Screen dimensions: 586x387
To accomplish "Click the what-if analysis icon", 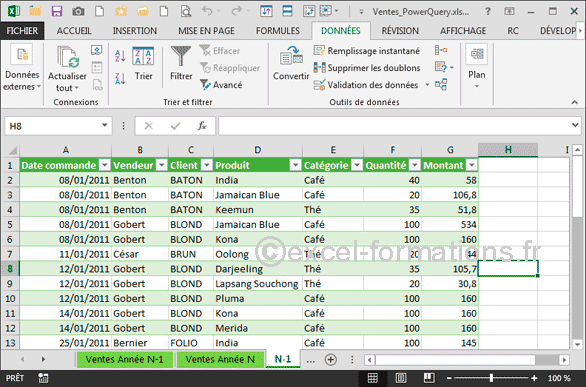I will pyautogui.click(x=441, y=67).
